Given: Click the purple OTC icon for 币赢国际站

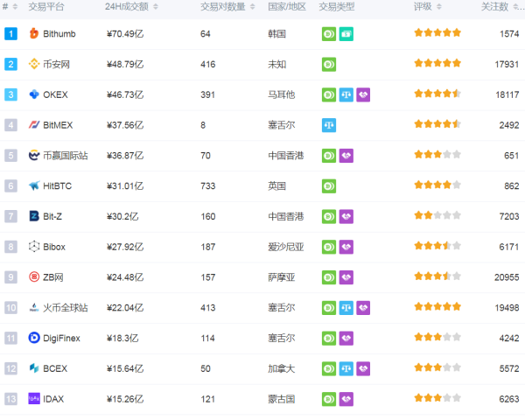Looking at the screenshot, I should (x=346, y=156).
